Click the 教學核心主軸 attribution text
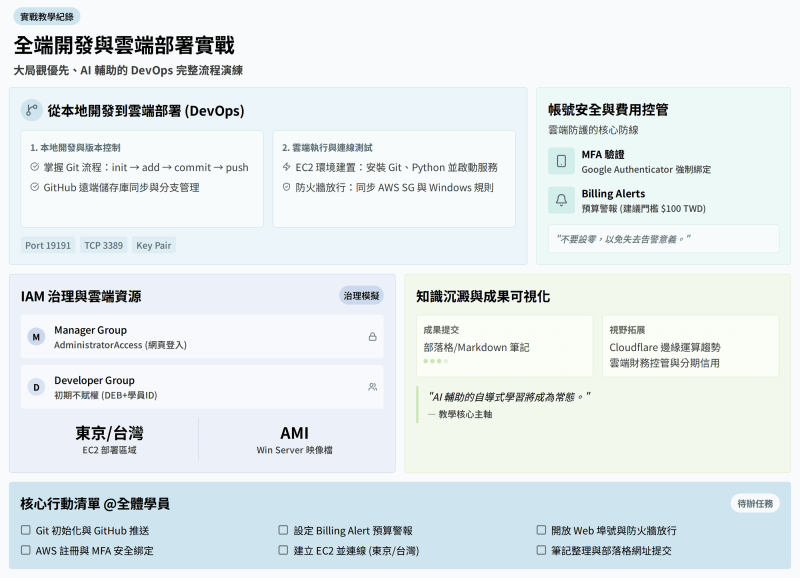Viewport: 800px width, 578px height. [460, 414]
